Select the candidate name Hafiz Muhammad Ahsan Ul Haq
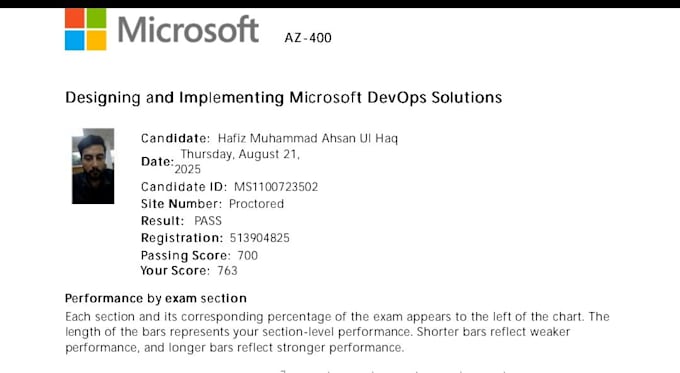The width and height of the screenshot is (680, 373). point(307,138)
